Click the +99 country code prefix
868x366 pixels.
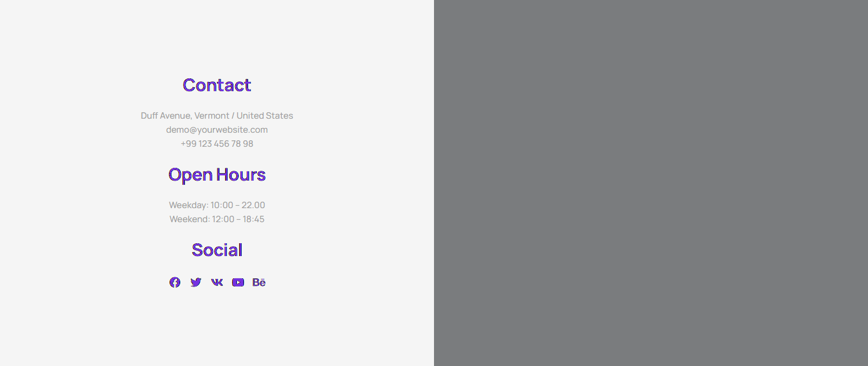click(x=188, y=144)
